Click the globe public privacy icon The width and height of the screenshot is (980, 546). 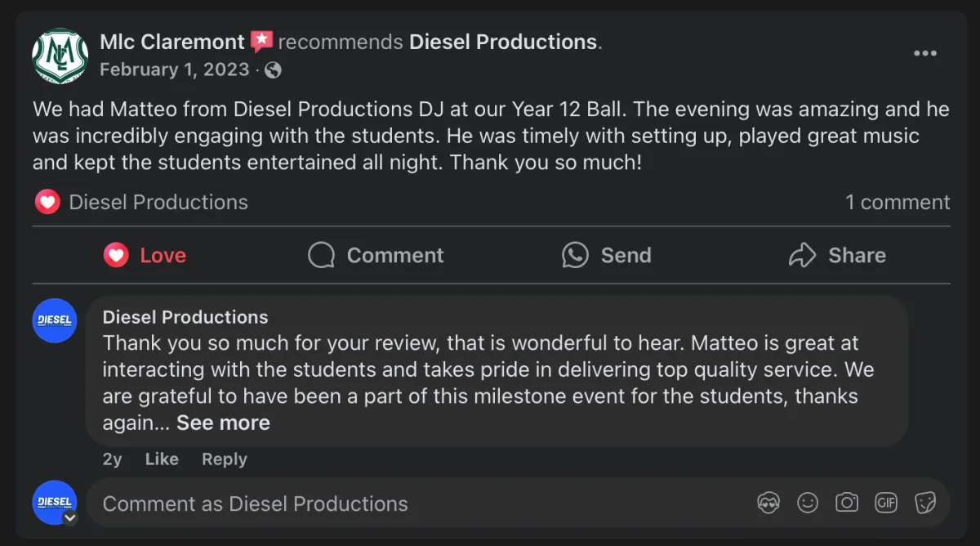point(274,70)
